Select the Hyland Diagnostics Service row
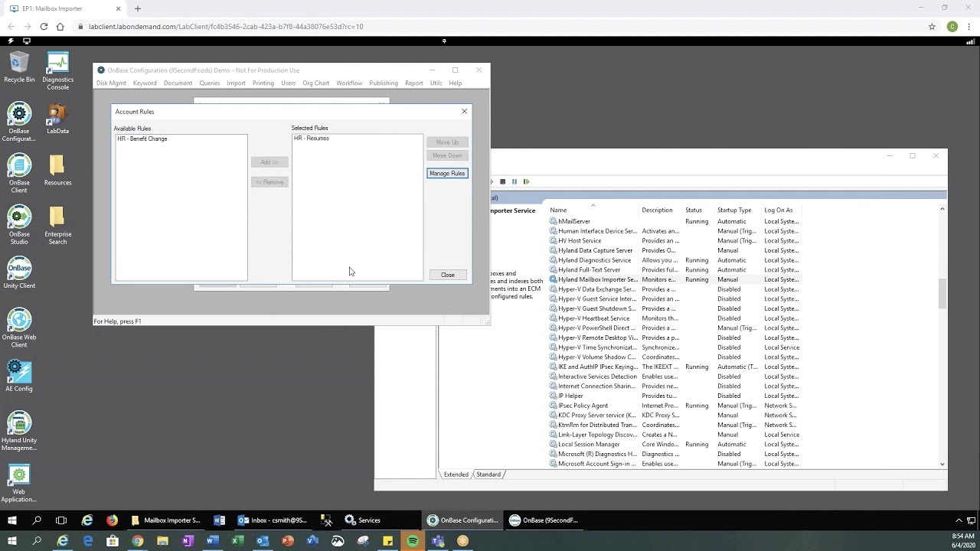The width and height of the screenshot is (980, 551). 674,260
